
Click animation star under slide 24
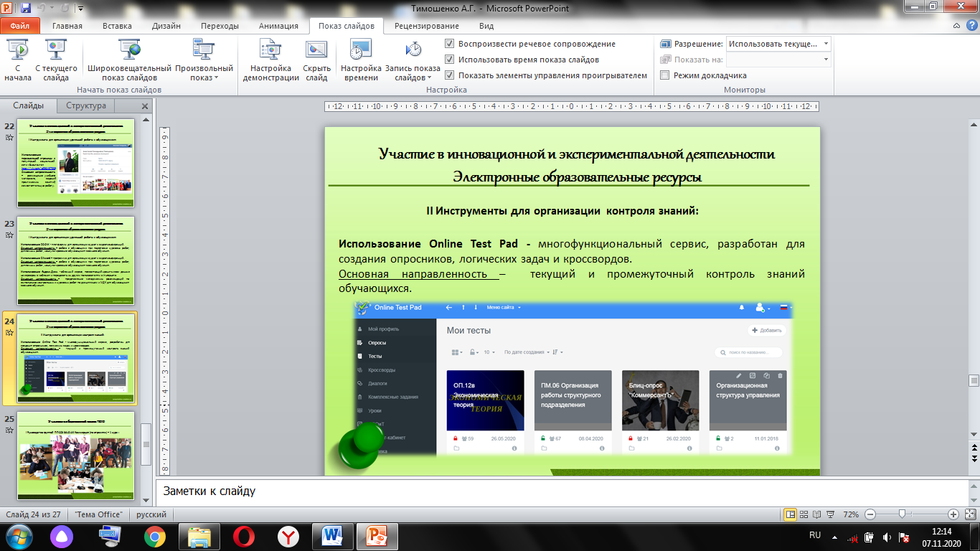9,333
